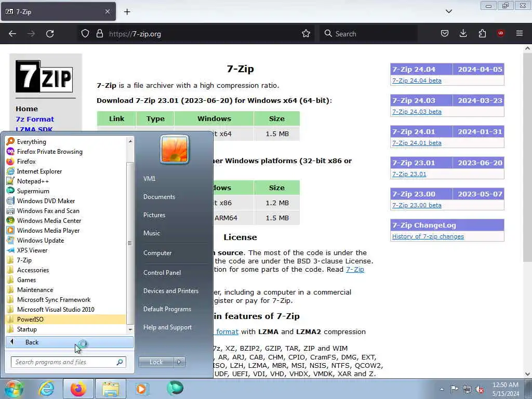Expand the Games folder
This screenshot has height=399, width=532.
[26, 280]
